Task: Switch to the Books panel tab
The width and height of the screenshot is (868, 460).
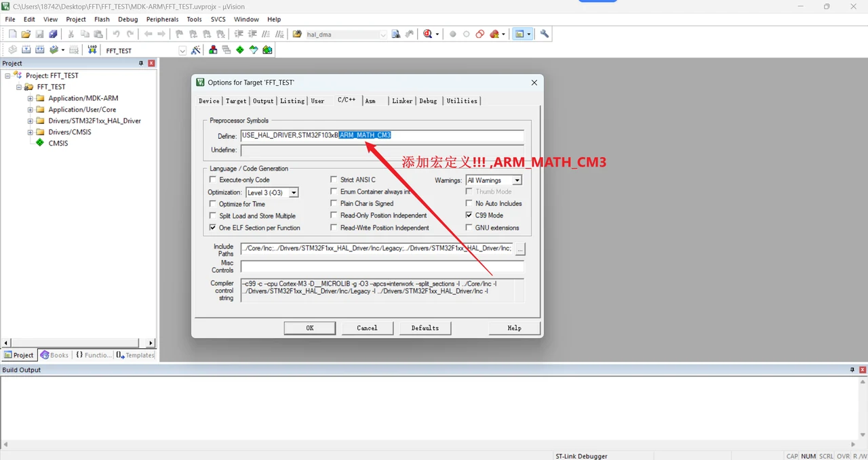Action: [x=55, y=355]
